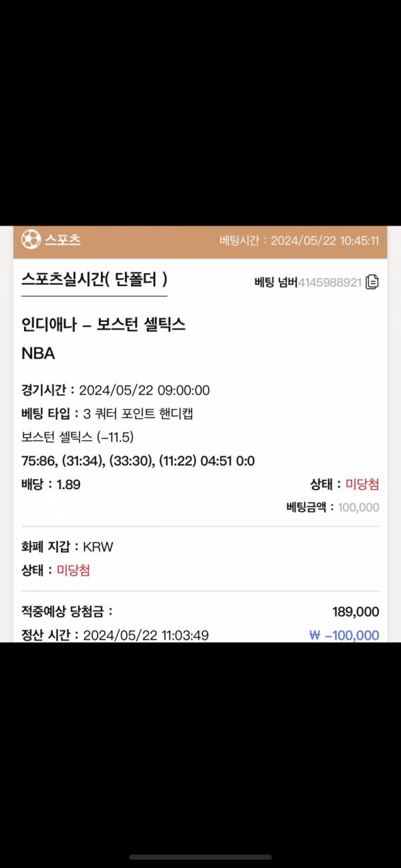
Task: Tap the 미당첨 status under currency wallet
Action: click(74, 571)
